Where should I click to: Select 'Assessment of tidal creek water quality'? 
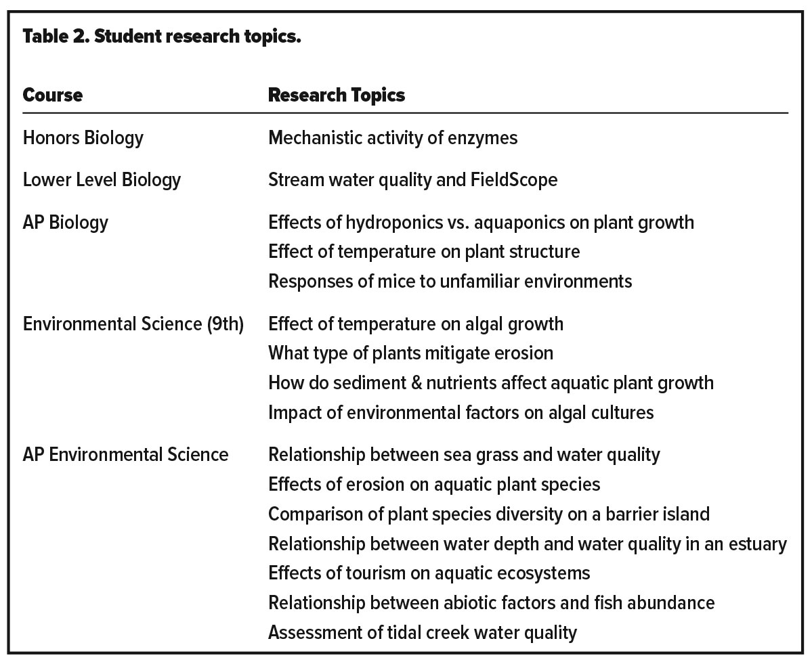(423, 633)
